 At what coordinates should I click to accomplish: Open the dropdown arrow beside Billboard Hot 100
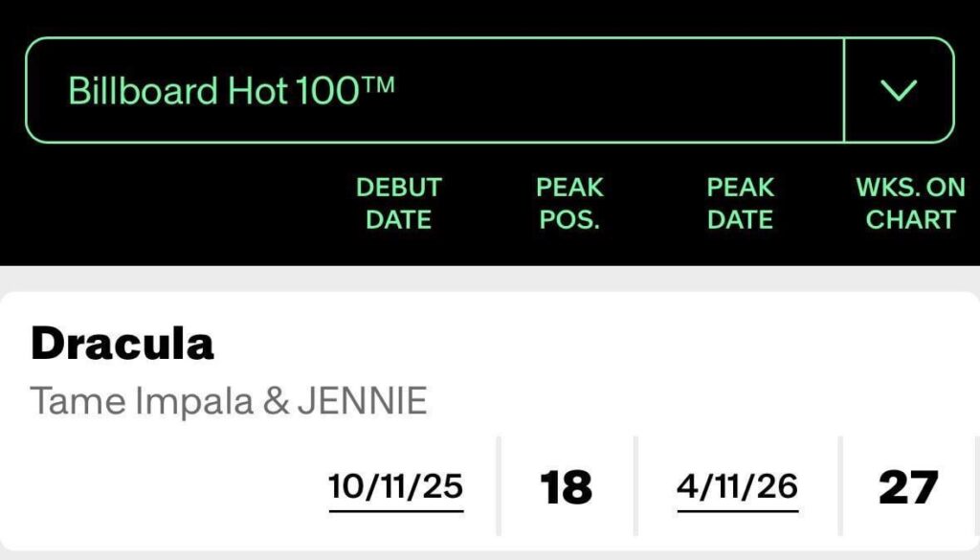[x=898, y=91]
